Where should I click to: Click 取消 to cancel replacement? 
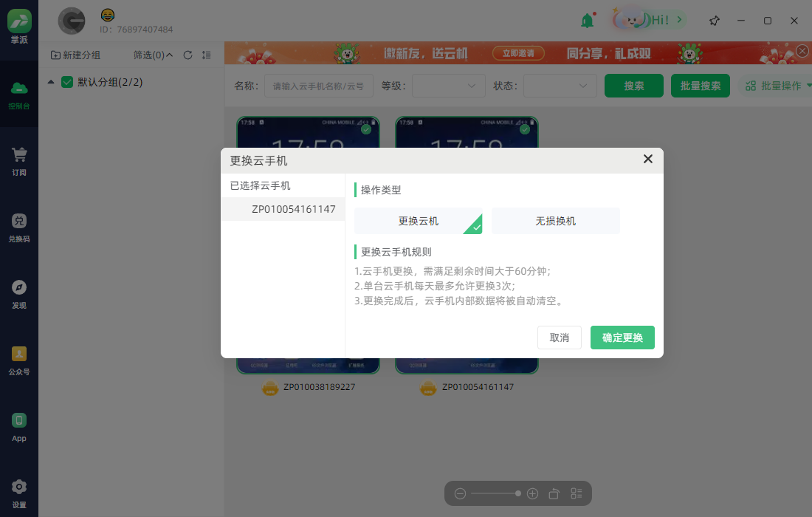[x=560, y=338]
